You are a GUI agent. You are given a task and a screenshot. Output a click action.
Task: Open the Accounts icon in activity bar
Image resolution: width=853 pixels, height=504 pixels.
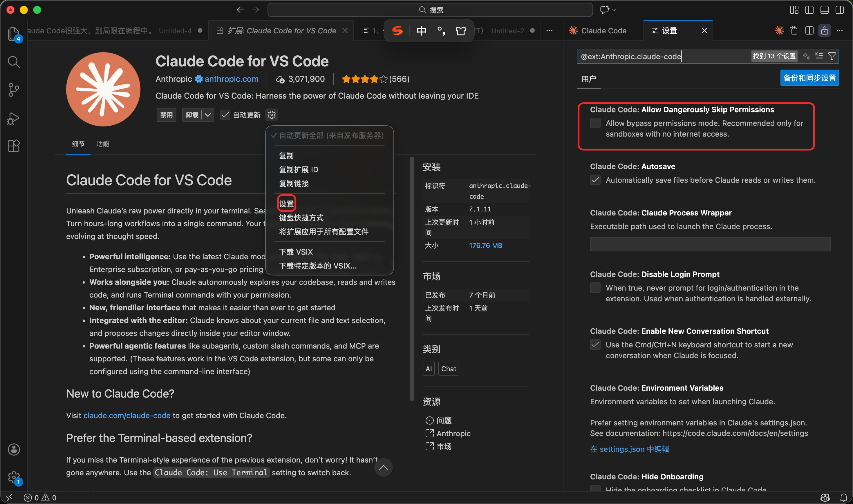point(14,449)
